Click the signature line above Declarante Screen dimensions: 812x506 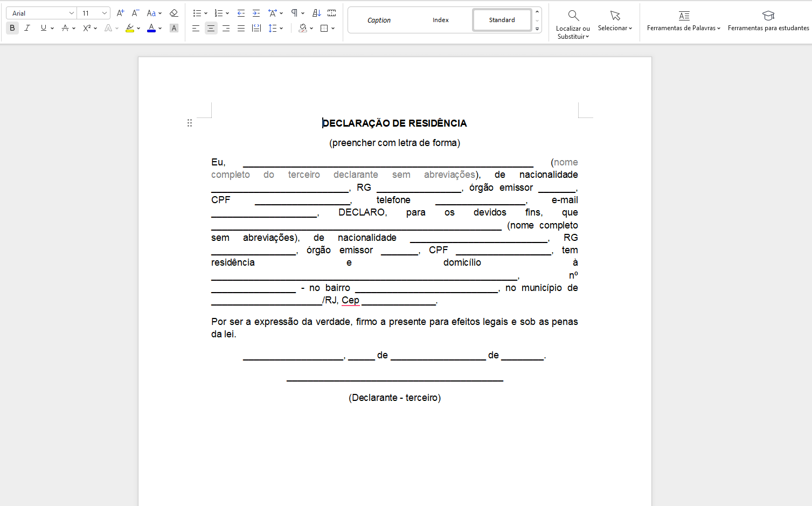(x=395, y=380)
